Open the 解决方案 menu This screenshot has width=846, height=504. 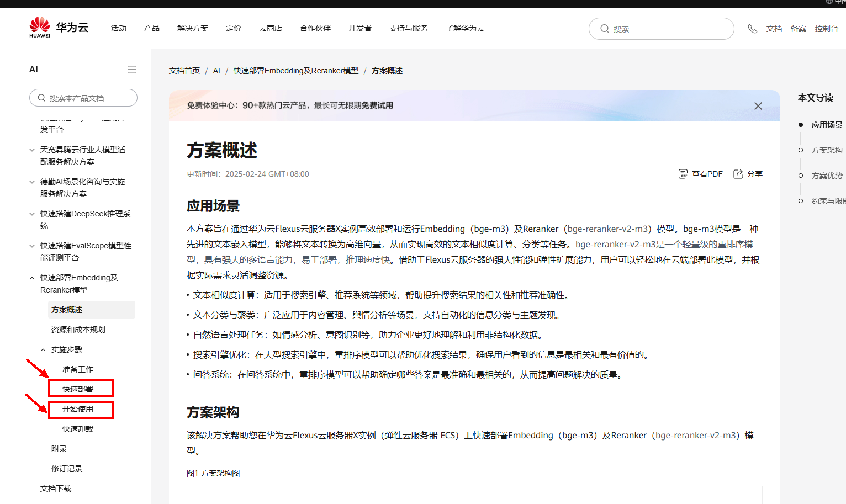coord(193,28)
